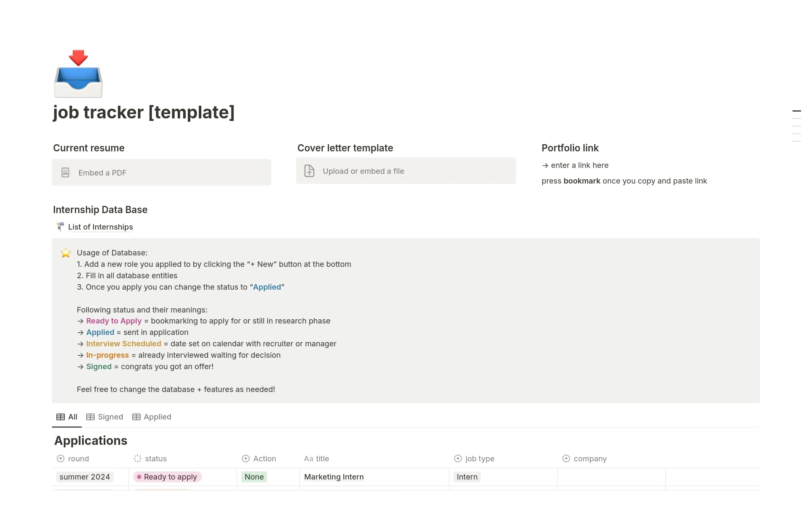Click the Ready to apply status tag

click(x=167, y=477)
